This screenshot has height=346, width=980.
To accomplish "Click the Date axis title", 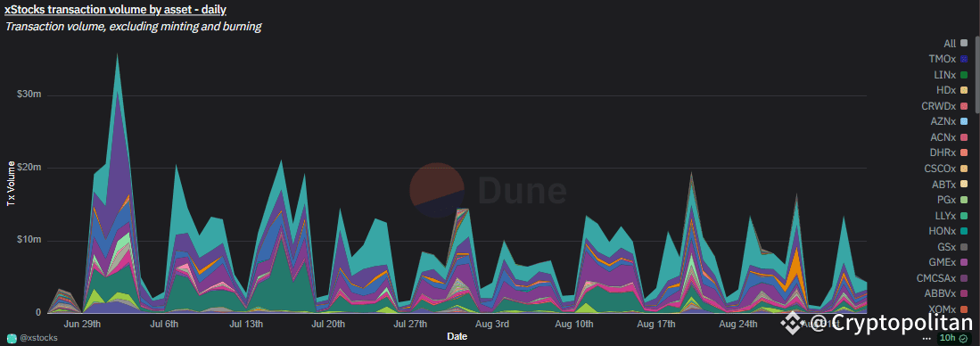I will [457, 336].
